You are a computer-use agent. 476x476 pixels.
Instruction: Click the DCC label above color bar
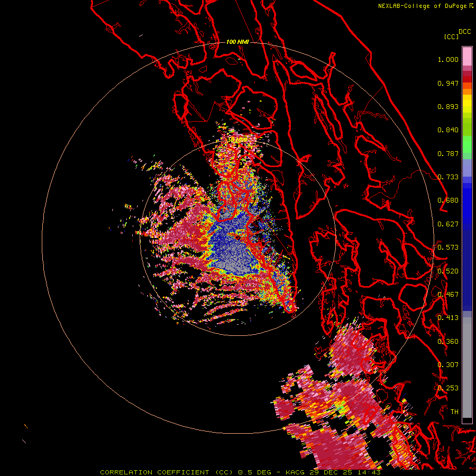[x=464, y=32]
